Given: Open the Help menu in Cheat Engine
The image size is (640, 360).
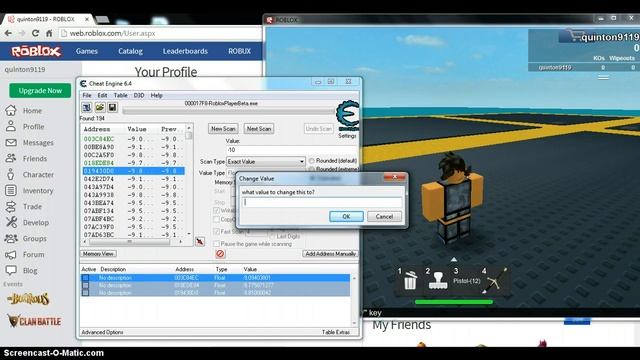Looking at the screenshot, I should pos(157,95).
